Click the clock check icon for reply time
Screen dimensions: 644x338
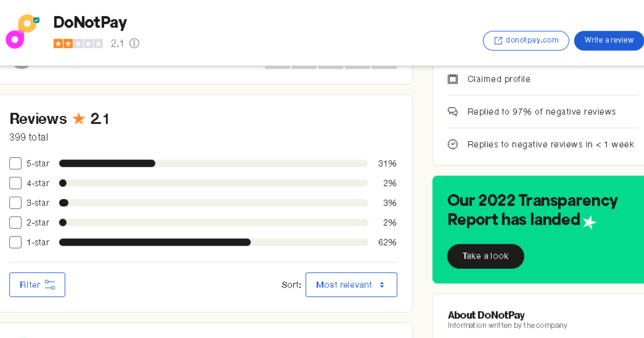453,144
